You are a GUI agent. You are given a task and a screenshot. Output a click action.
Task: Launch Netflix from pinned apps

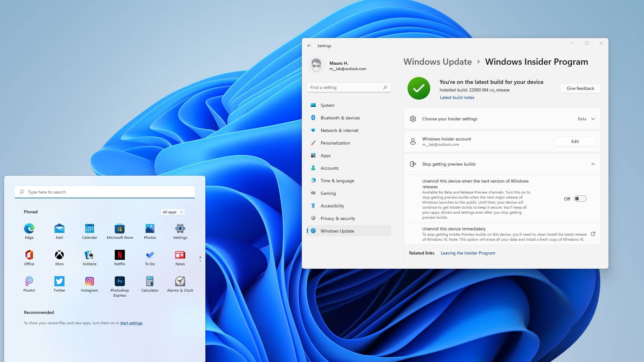click(119, 255)
